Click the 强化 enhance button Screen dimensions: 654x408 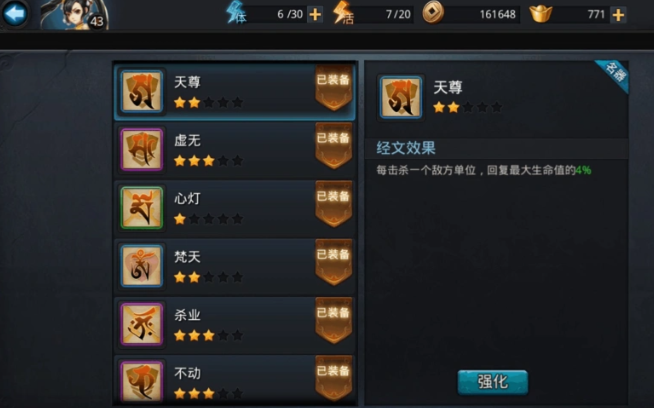(493, 382)
